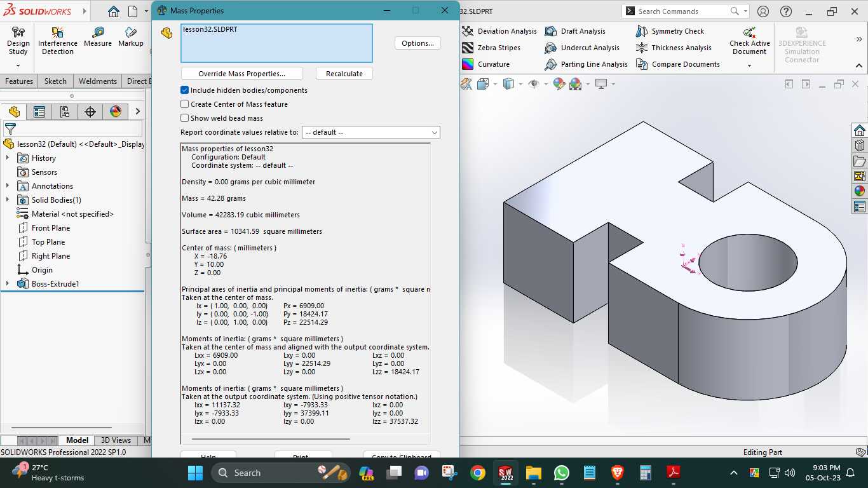The height and width of the screenshot is (488, 868).
Task: Start Symmetry Check
Action: [670, 31]
